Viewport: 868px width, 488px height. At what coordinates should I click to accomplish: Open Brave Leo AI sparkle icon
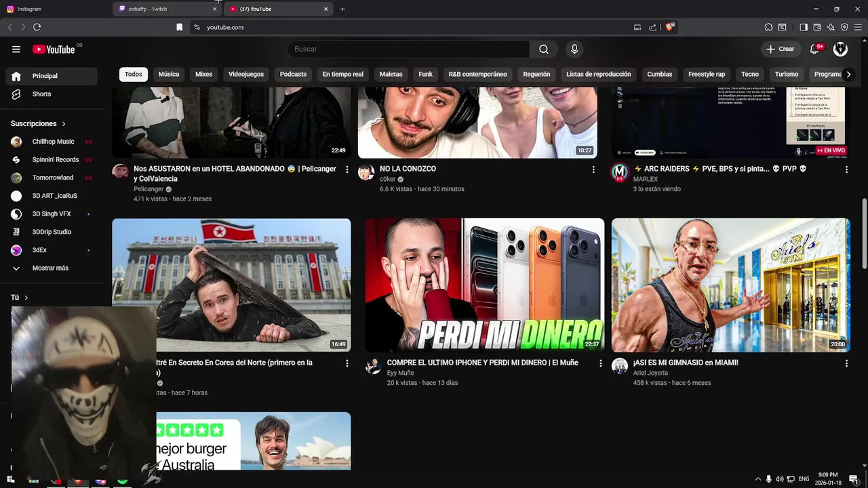pos(831,27)
